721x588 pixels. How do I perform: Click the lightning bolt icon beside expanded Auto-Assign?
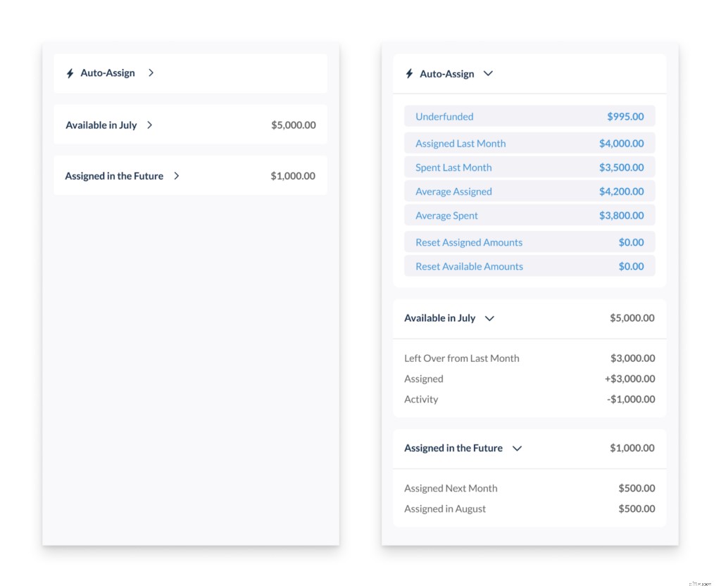(x=408, y=73)
